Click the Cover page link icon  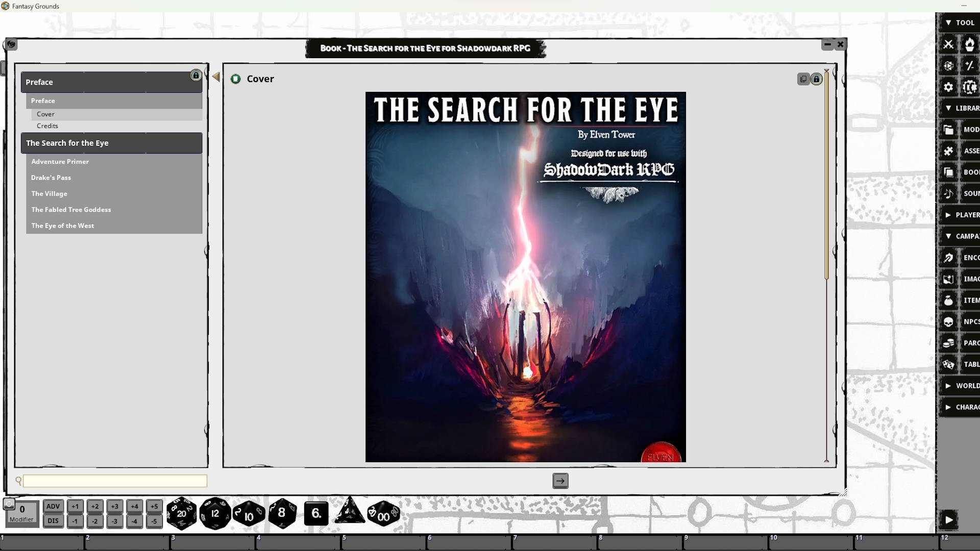235,79
